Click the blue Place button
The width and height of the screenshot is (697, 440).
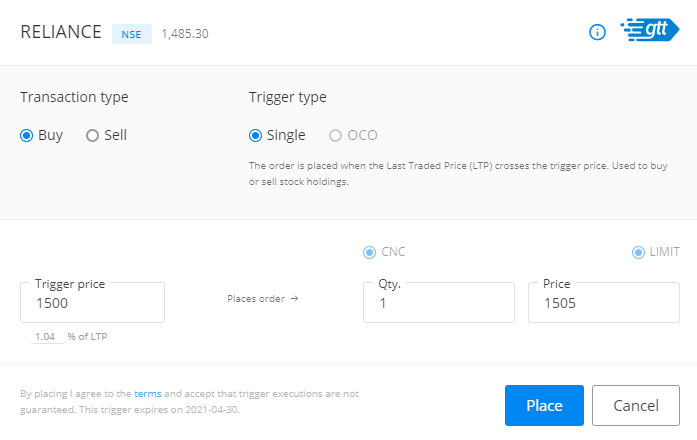(x=544, y=405)
